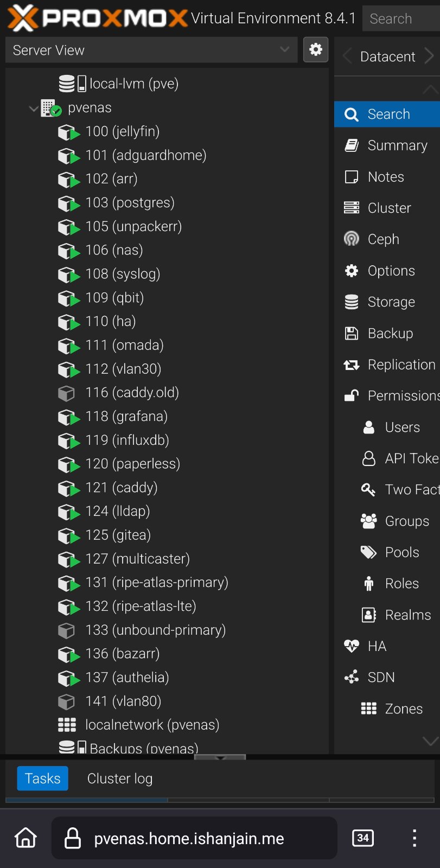Tap the browser address bar URL

coord(189,839)
